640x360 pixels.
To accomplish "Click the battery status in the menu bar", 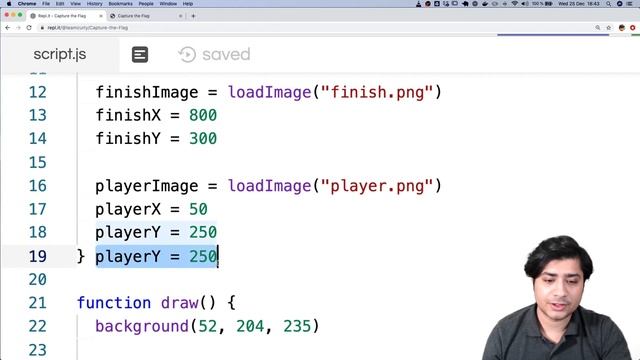I will 542,4.
